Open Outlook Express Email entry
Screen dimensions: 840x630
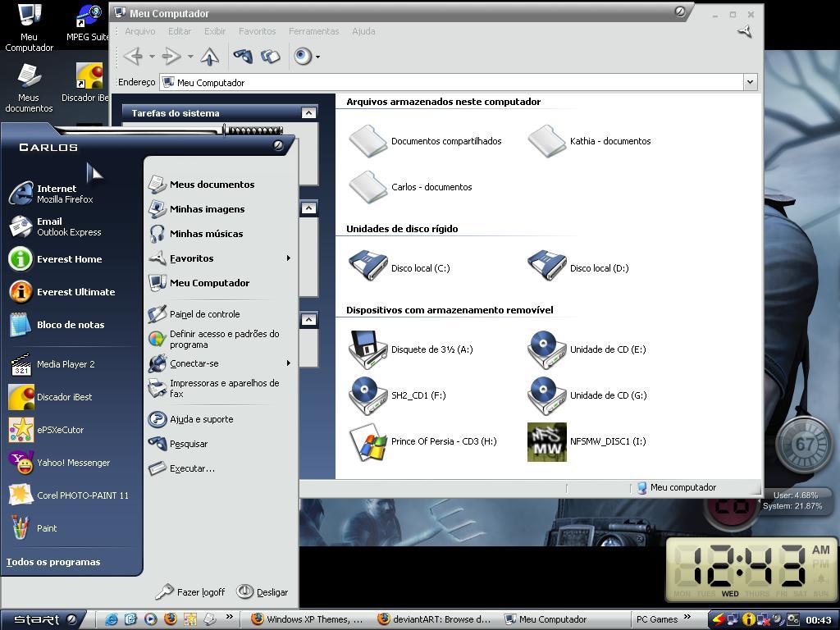click(71, 226)
